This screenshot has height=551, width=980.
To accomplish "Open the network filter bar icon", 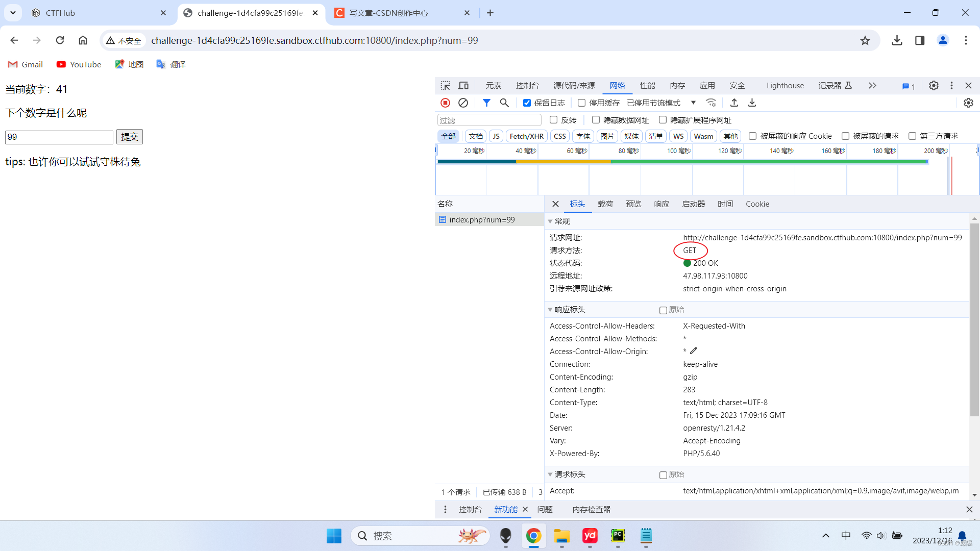I will pyautogui.click(x=486, y=103).
